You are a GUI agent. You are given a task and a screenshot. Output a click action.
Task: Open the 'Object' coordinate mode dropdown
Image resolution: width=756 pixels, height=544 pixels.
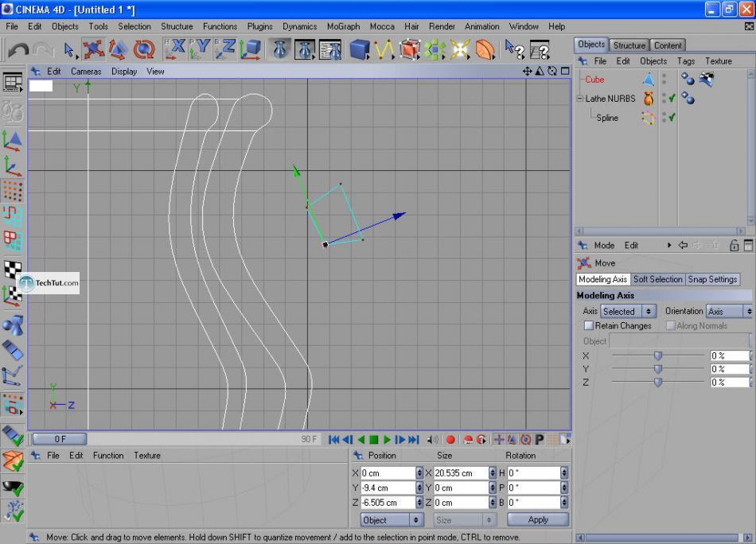pos(392,520)
